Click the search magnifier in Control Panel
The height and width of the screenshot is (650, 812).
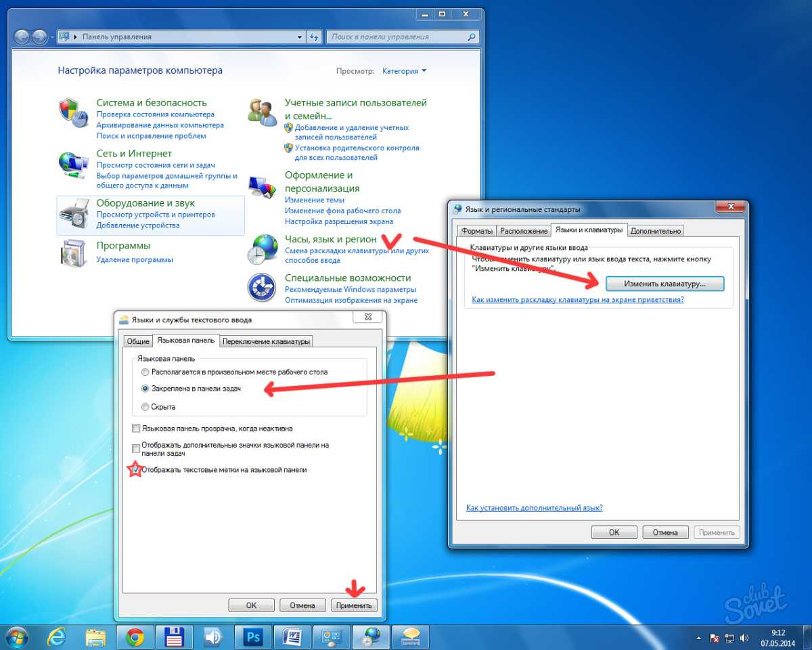[x=472, y=37]
